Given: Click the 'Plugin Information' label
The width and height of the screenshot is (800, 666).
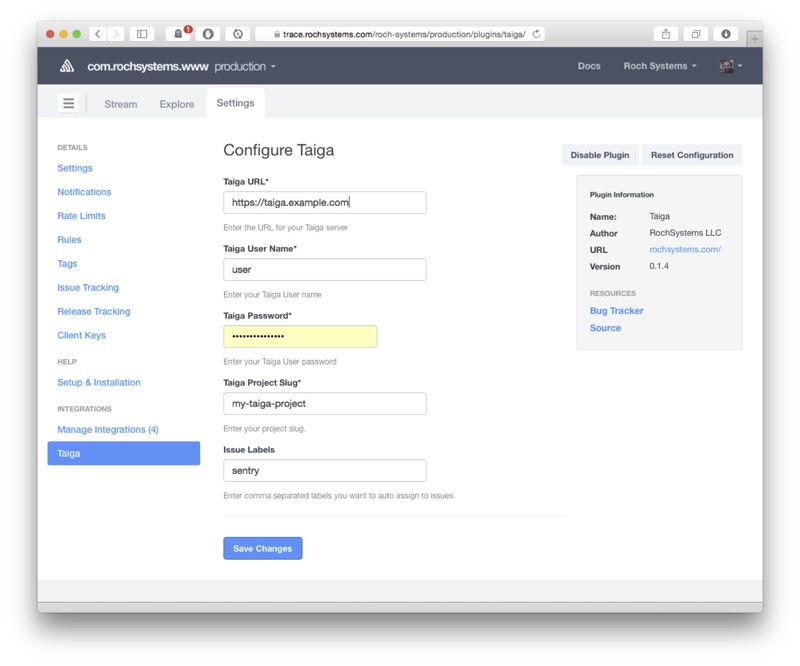Looking at the screenshot, I should (621, 195).
